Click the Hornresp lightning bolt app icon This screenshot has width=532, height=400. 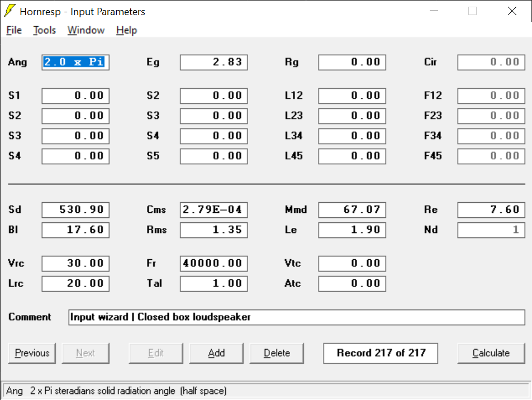click(10, 11)
